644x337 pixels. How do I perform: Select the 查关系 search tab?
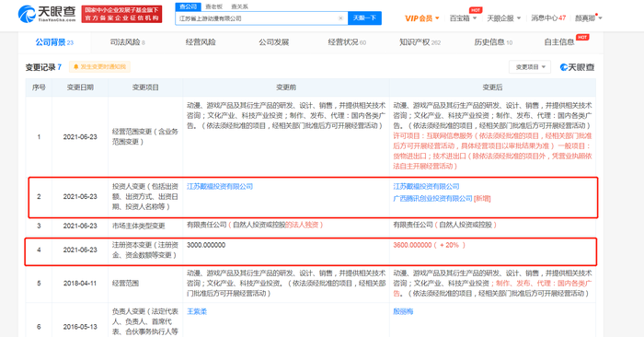pyautogui.click(x=239, y=6)
